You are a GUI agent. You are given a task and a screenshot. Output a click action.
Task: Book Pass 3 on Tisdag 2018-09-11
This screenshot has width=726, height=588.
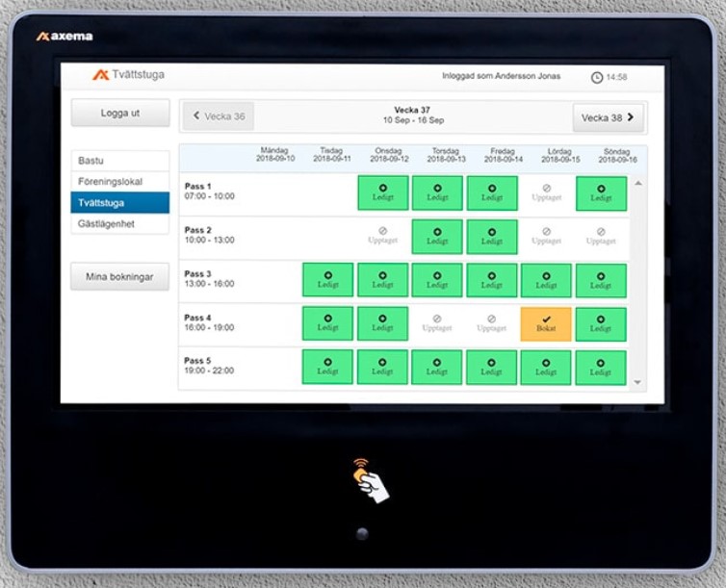327,280
